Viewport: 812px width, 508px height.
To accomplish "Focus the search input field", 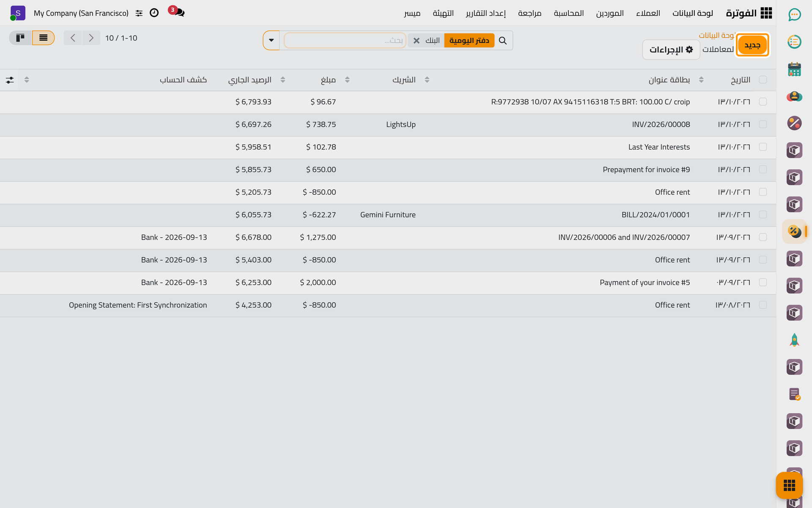I will [x=345, y=41].
